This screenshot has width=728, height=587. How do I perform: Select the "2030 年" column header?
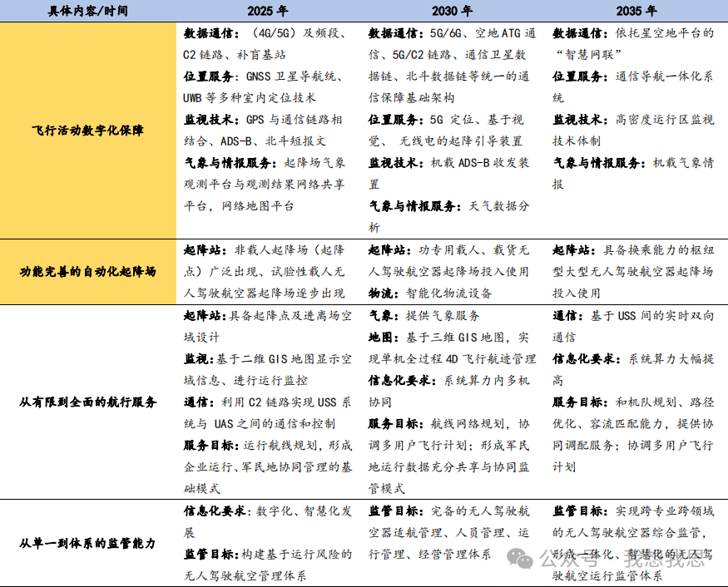[x=452, y=11]
